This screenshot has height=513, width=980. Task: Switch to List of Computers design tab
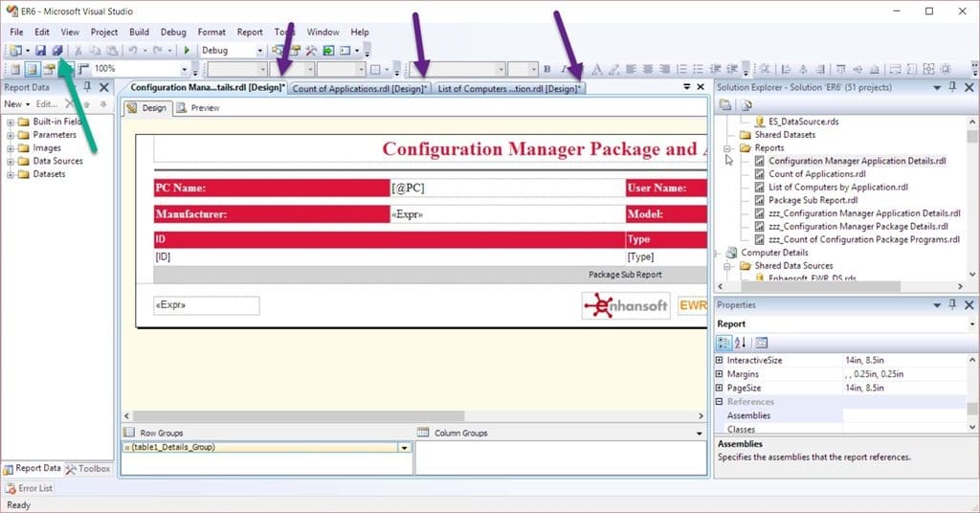pyautogui.click(x=509, y=89)
